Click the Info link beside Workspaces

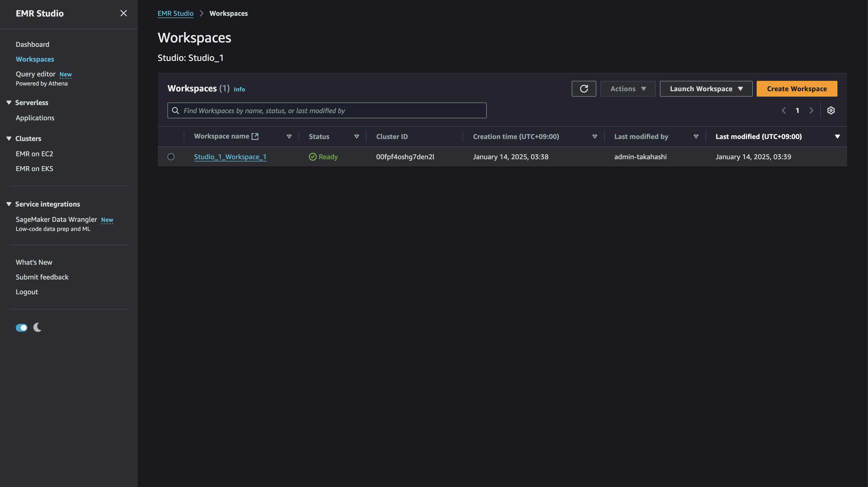[x=239, y=89]
